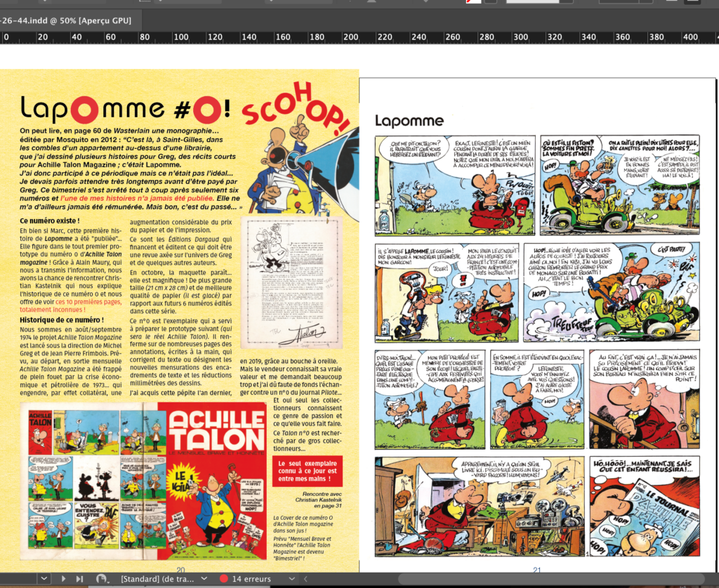
Task: Click the '14 erreurs' status text
Action: click(251, 579)
